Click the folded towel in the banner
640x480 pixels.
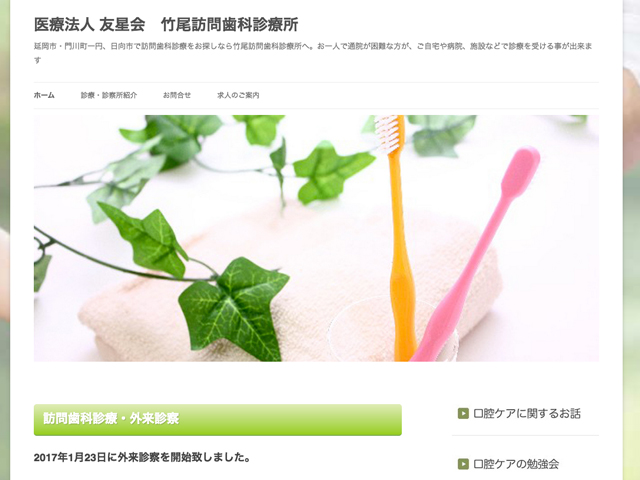point(290,286)
